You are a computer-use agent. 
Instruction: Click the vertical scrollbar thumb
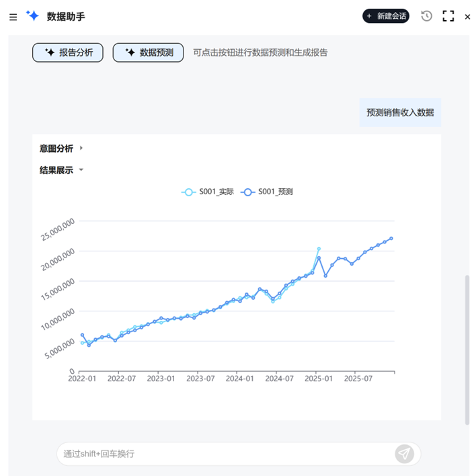click(467, 350)
